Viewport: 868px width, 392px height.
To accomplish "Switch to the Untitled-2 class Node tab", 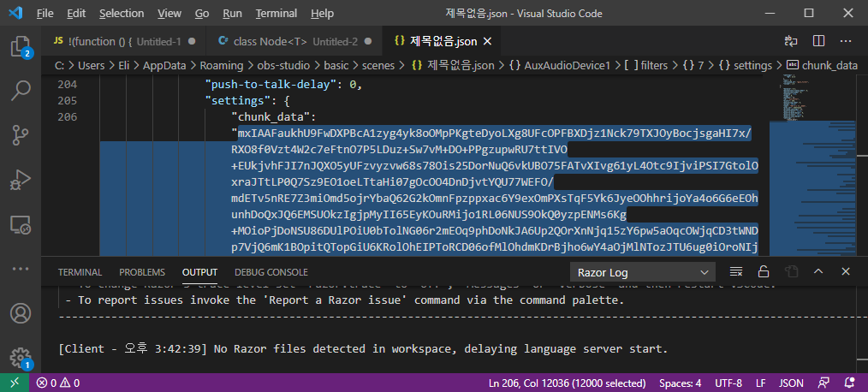I will 294,42.
